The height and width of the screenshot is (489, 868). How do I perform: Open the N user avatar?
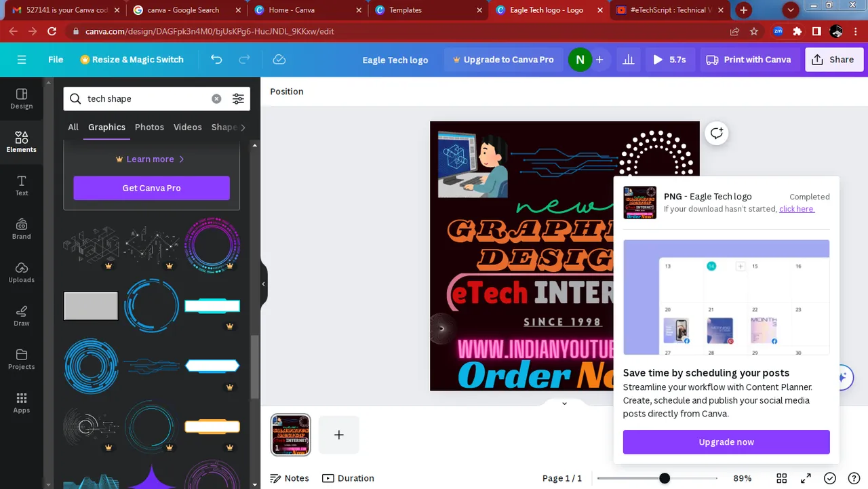tap(579, 60)
